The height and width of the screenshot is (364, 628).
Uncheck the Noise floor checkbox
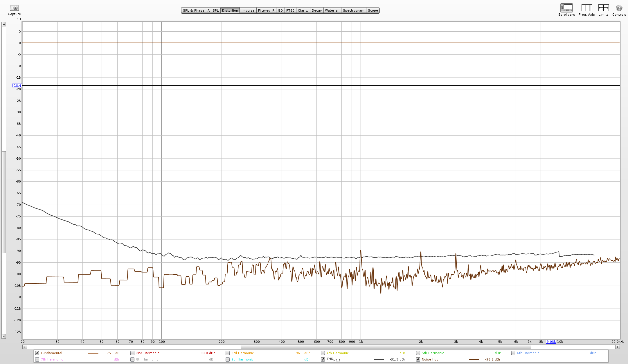point(418,359)
